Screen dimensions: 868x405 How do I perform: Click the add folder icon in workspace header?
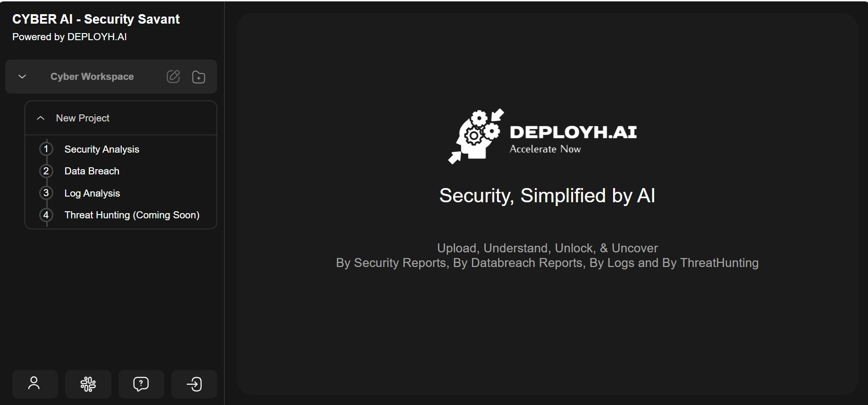click(199, 77)
